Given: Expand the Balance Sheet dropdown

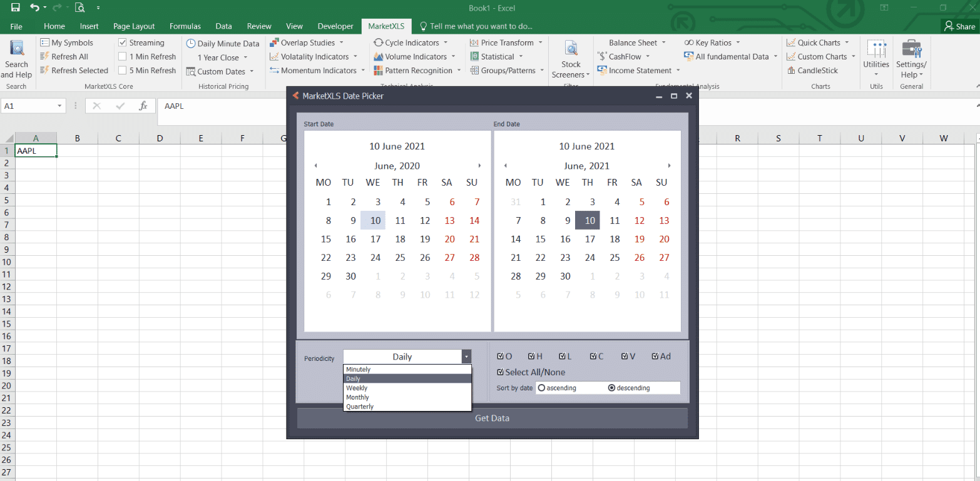Looking at the screenshot, I should click(663, 43).
